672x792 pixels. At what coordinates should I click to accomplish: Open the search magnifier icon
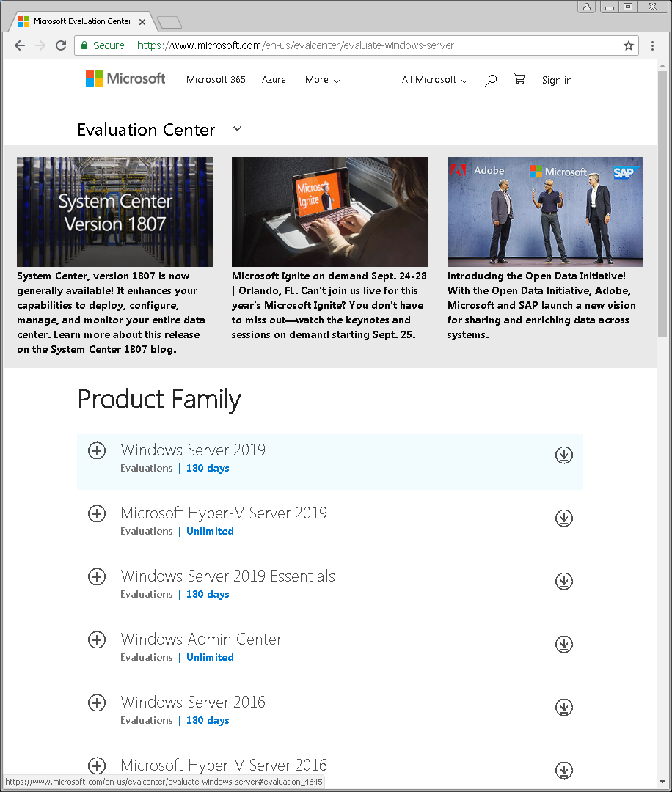point(491,80)
